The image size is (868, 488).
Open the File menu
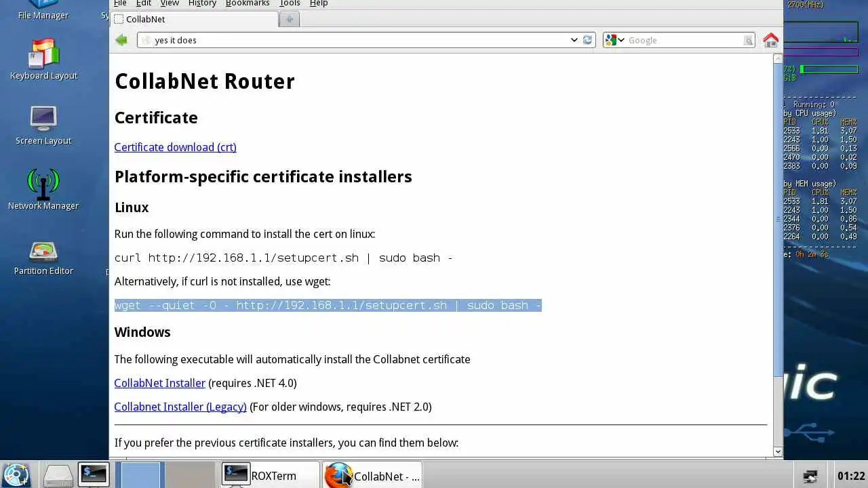click(120, 3)
